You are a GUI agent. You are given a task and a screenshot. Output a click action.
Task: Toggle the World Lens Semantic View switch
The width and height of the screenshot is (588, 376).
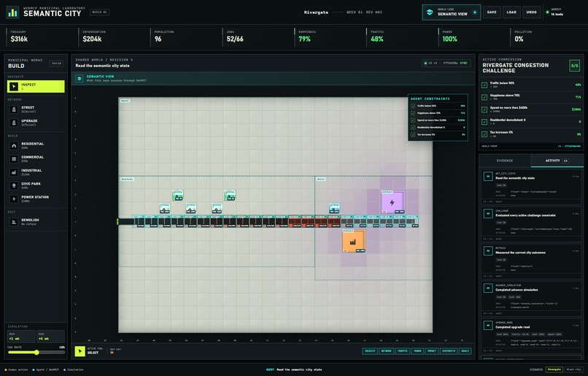pos(474,12)
